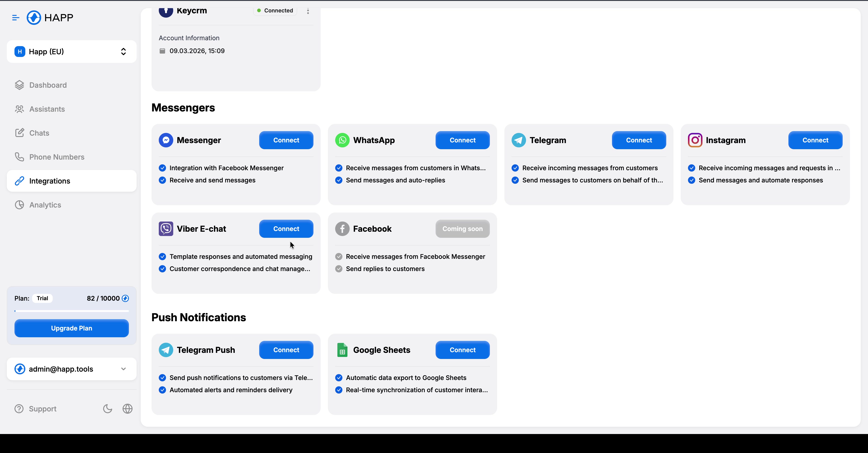
Task: Open language selector globe icon
Action: pyautogui.click(x=127, y=408)
